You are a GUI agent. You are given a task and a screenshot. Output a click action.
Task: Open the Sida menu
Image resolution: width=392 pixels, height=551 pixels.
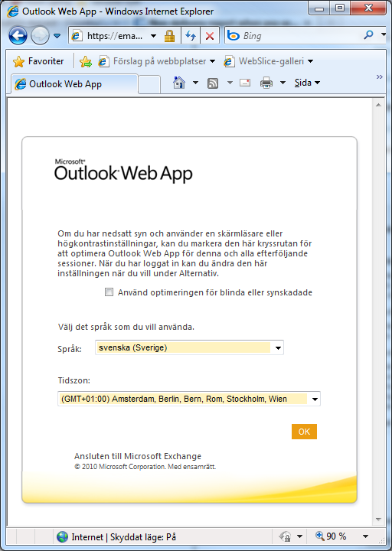pyautogui.click(x=307, y=83)
